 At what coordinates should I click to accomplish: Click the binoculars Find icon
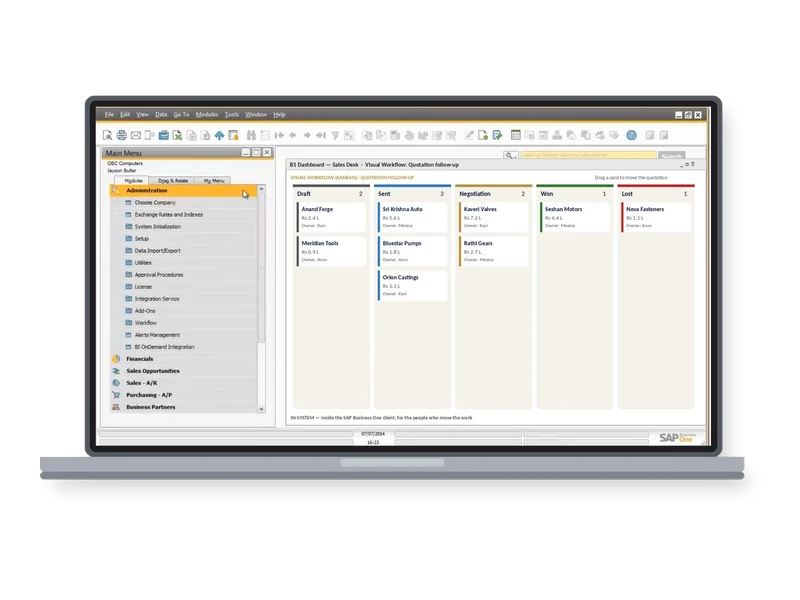(251, 135)
